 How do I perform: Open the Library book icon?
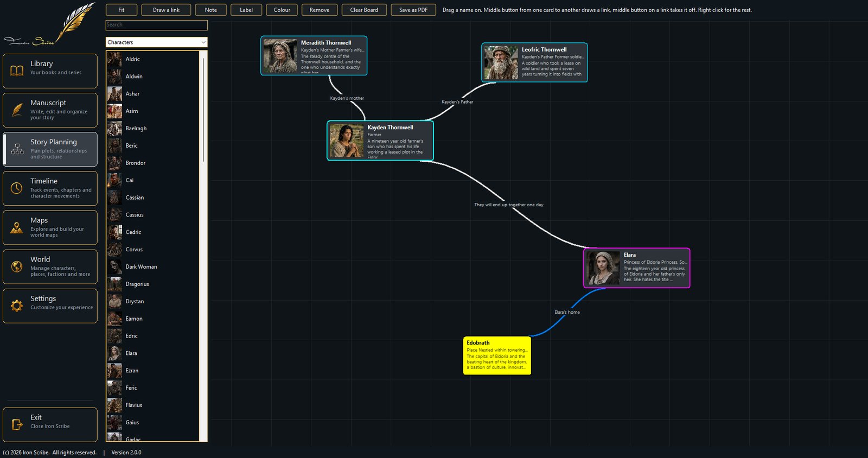[17, 71]
